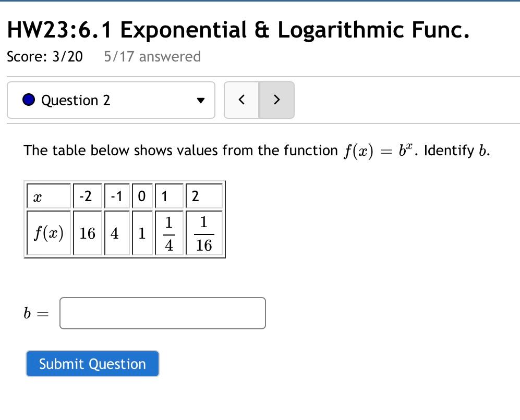Click the navigation arrow pointing forward

click(x=277, y=100)
